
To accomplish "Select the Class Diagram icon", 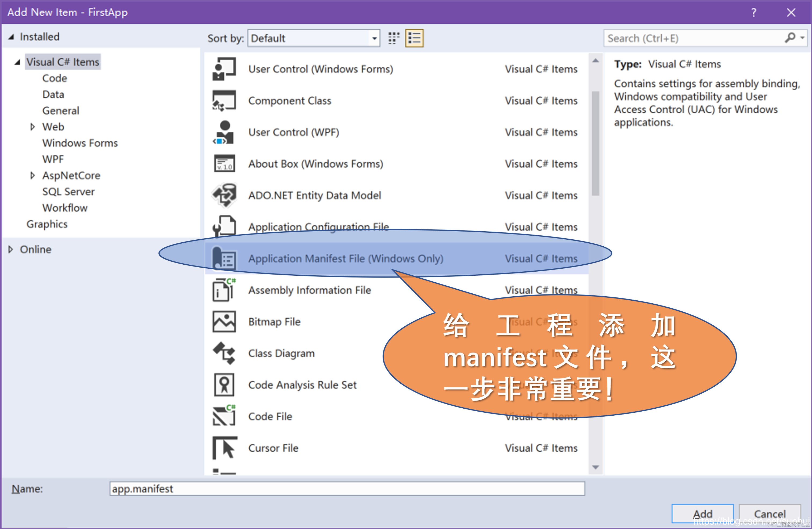I will (224, 353).
